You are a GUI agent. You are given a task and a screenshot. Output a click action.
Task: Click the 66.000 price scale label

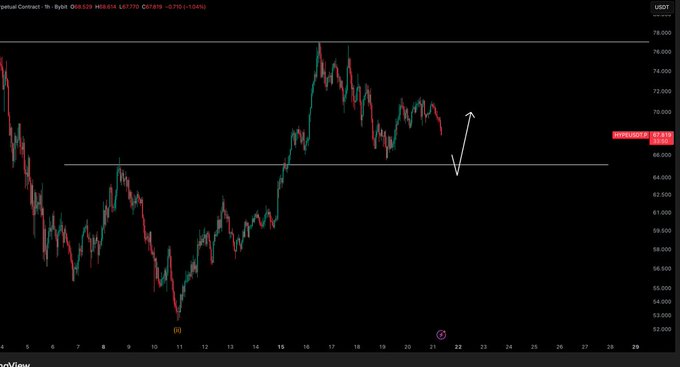tap(662, 155)
